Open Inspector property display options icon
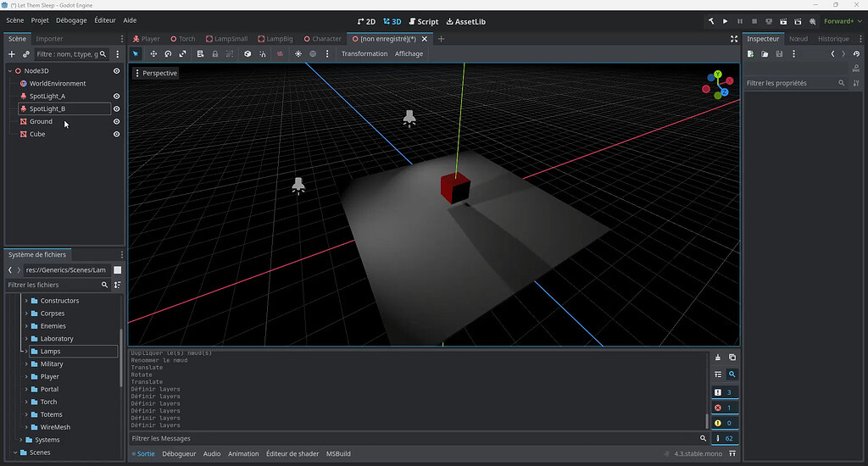The width and height of the screenshot is (868, 466). (x=856, y=83)
